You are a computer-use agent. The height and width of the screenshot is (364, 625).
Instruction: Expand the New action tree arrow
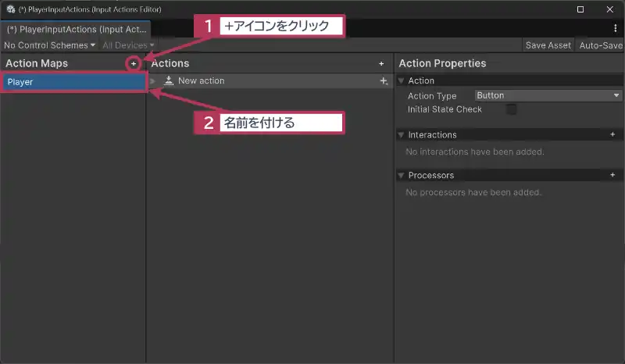tap(154, 81)
